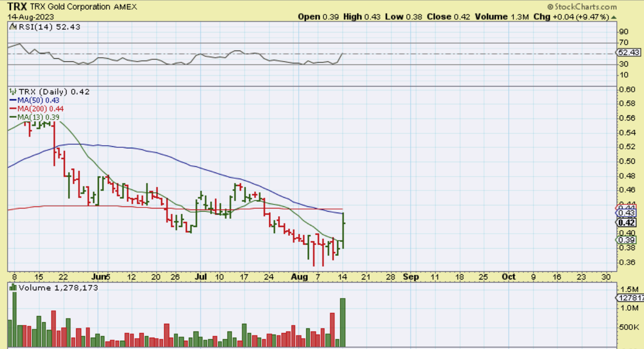
Task: Click the red MA(200) legend line marker
Action: point(13,109)
